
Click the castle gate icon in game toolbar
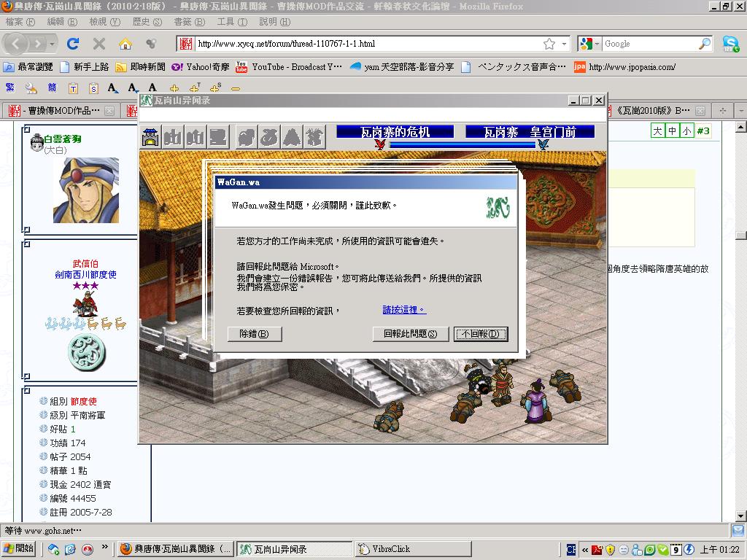pyautogui.click(x=150, y=137)
